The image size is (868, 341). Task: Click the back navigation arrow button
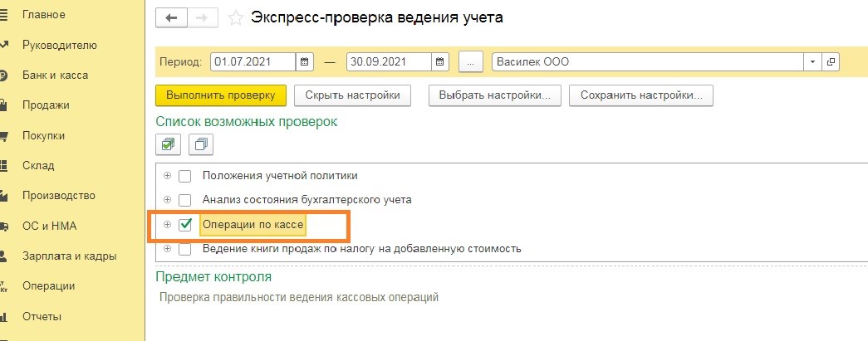172,17
